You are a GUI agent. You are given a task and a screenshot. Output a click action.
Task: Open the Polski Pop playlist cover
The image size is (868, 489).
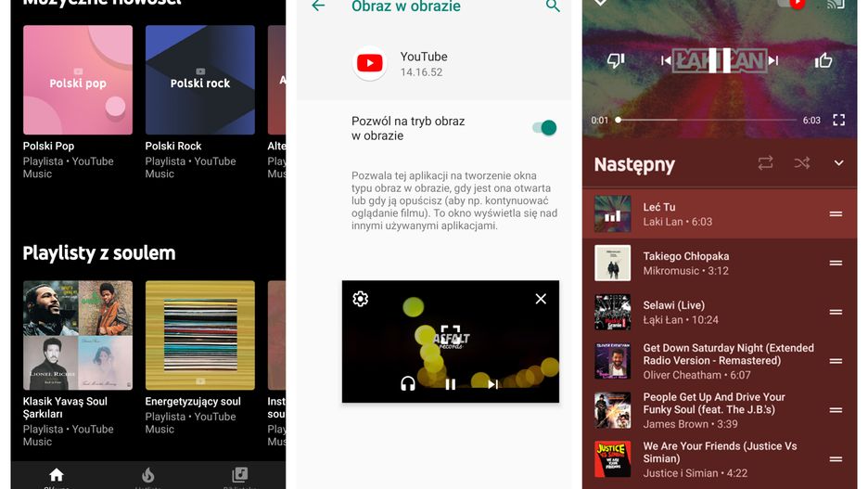(x=78, y=80)
